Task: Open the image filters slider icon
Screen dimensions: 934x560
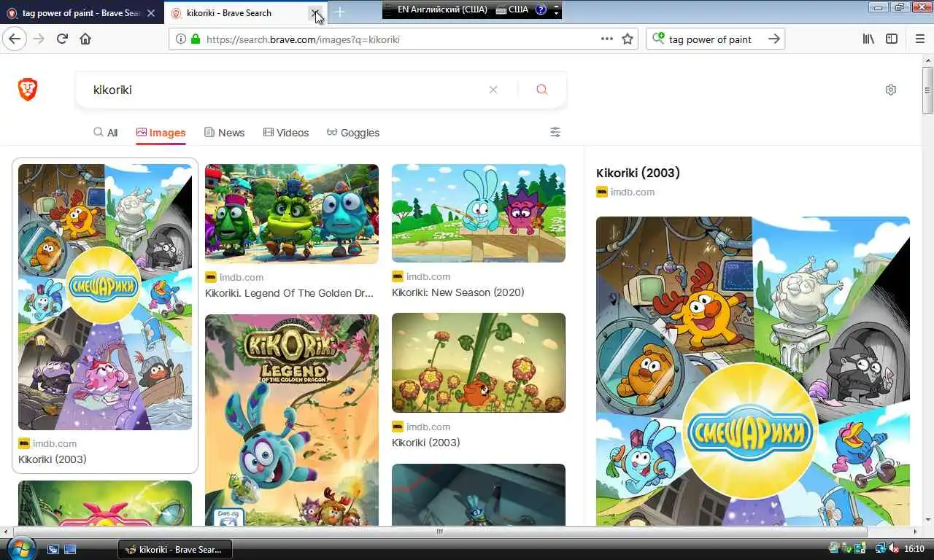Action: click(x=555, y=132)
